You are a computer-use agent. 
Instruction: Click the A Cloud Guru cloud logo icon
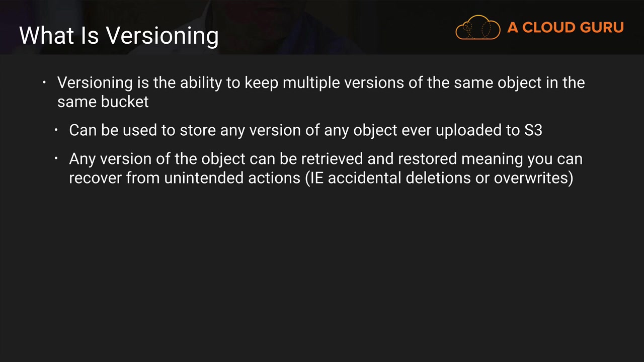(x=477, y=28)
